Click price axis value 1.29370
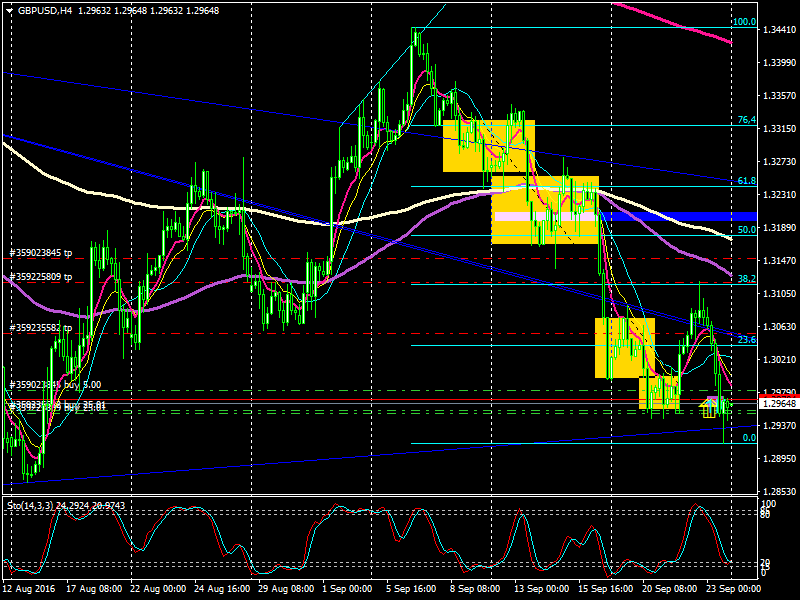 point(779,426)
